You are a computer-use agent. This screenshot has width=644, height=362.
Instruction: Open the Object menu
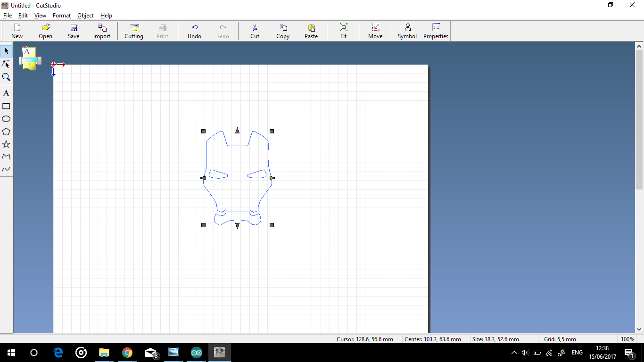click(x=85, y=16)
